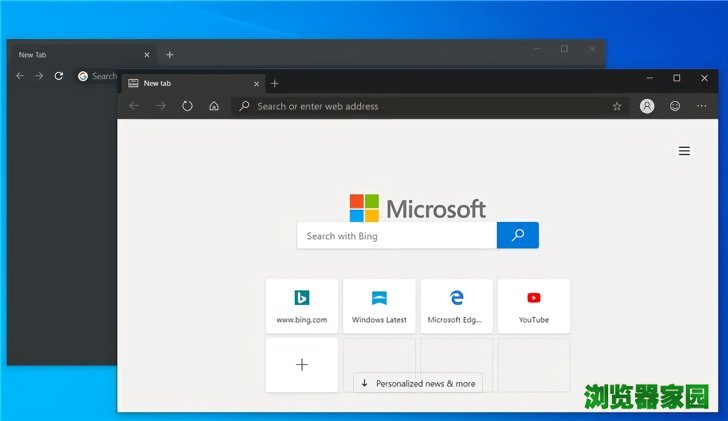Click the Edge back arrow
Screen dimensions: 728x421
click(x=134, y=106)
